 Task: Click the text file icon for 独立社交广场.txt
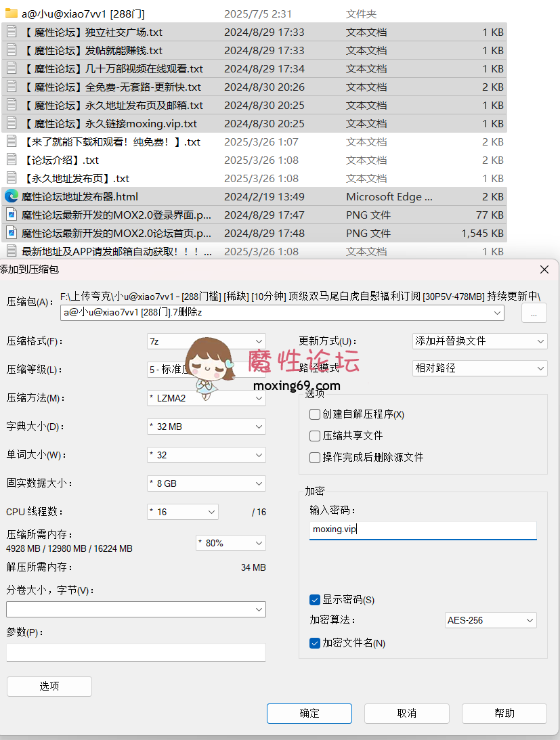12,32
